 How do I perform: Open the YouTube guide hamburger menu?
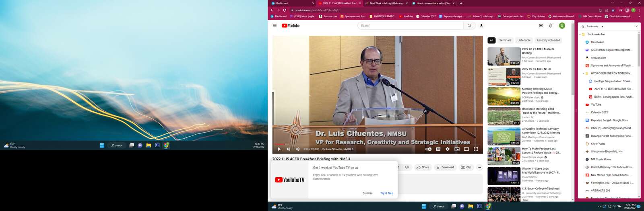275,25
